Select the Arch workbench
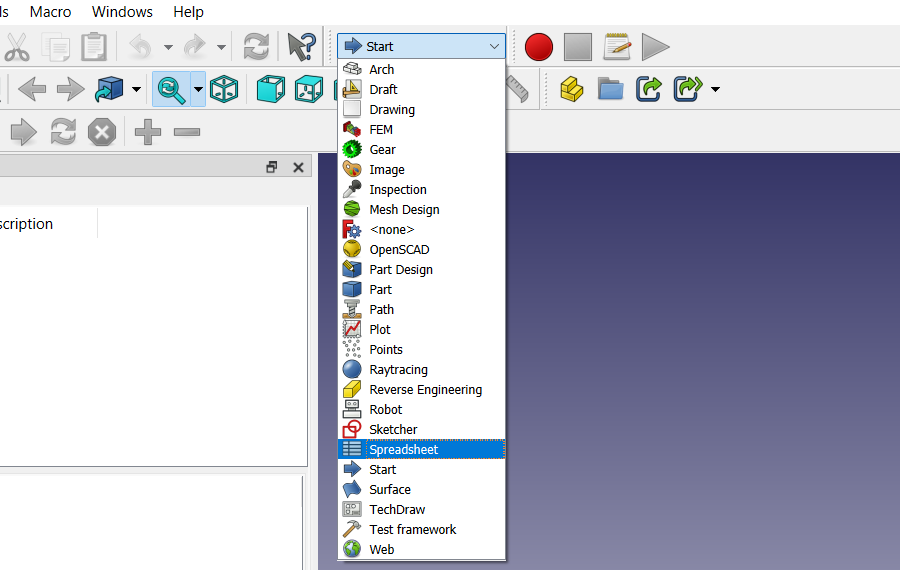 coord(421,69)
